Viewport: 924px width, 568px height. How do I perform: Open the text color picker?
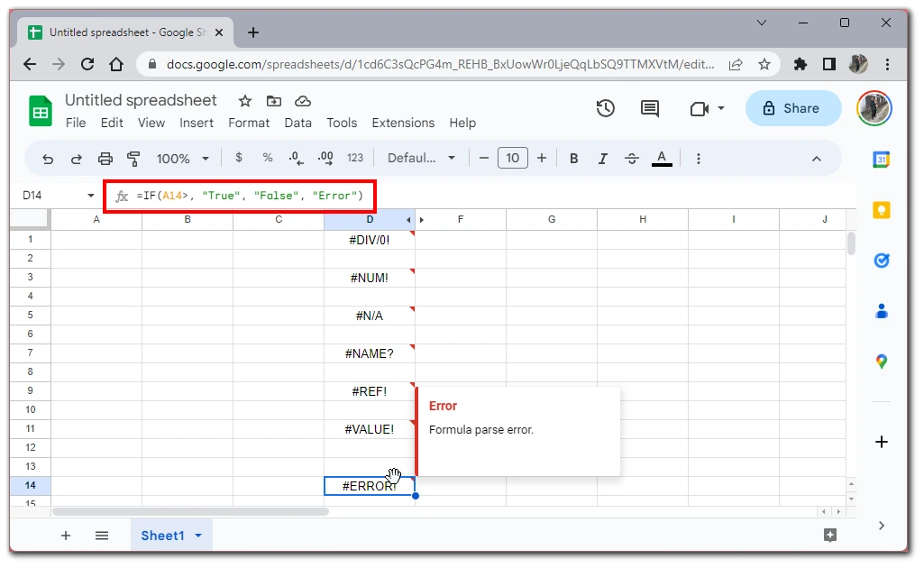click(x=662, y=159)
